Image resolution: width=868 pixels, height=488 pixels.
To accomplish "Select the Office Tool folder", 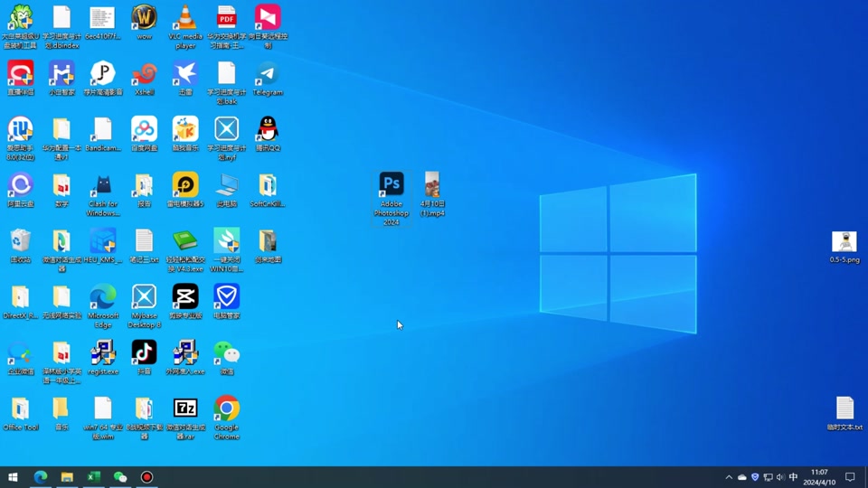I will 21,413.
